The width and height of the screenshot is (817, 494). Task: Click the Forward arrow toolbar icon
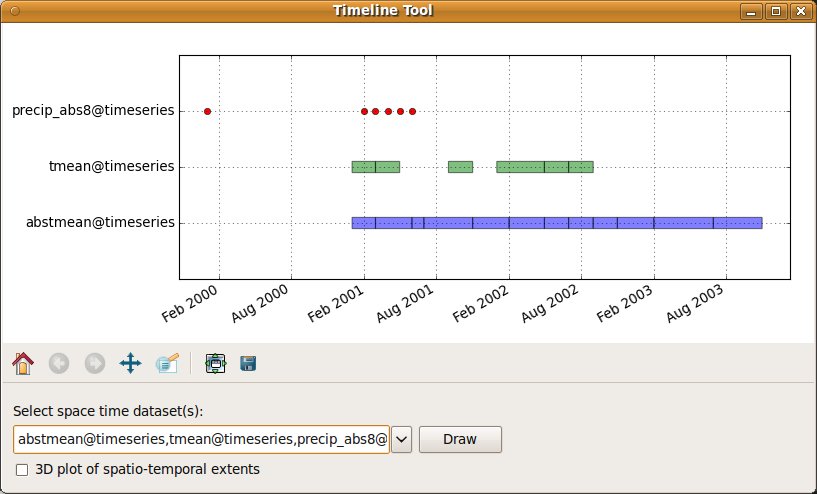(95, 363)
